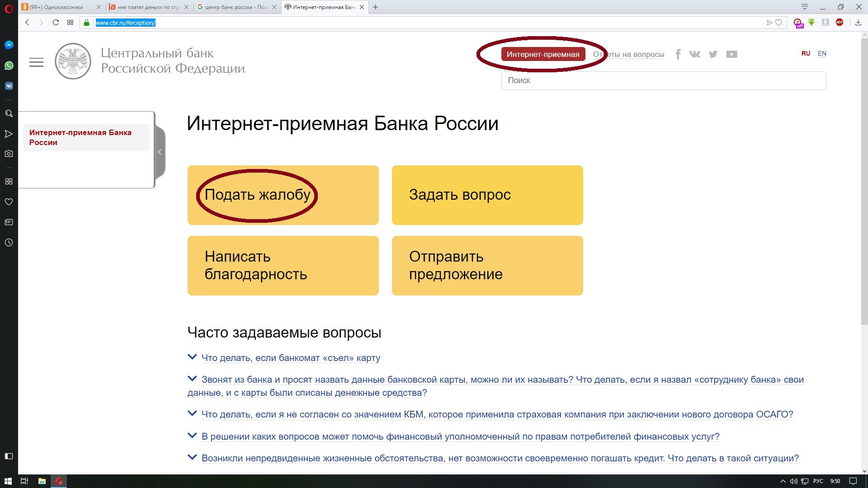Open Messenger in Opera sidebar
The image size is (868, 488).
click(x=9, y=45)
